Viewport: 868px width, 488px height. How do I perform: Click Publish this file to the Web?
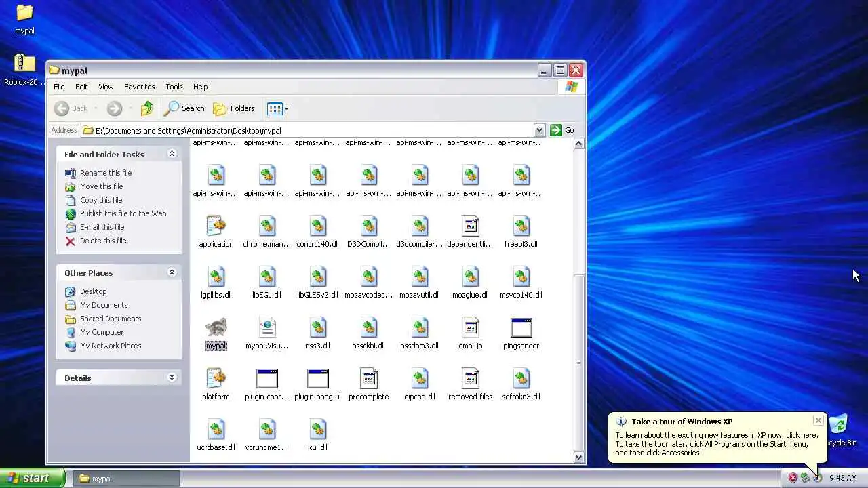tap(123, 213)
